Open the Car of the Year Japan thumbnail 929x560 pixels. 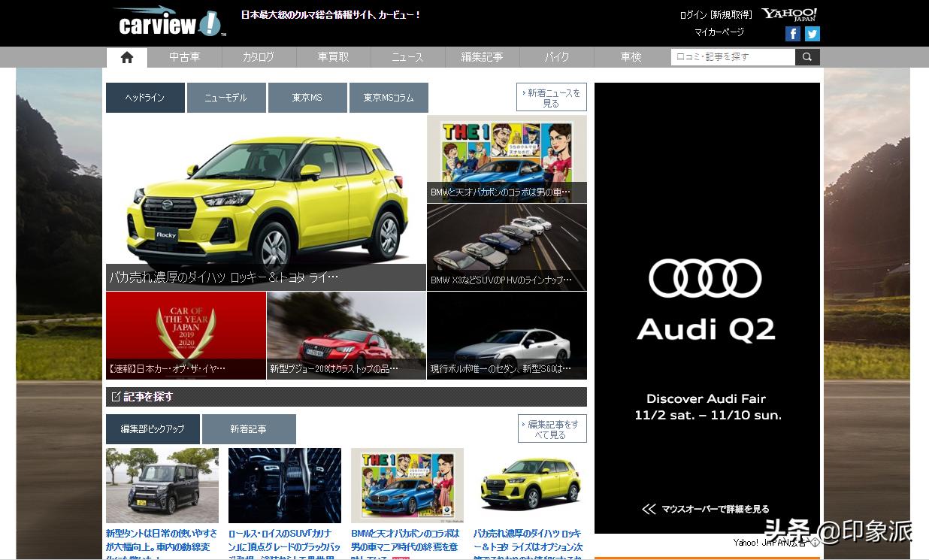point(186,335)
